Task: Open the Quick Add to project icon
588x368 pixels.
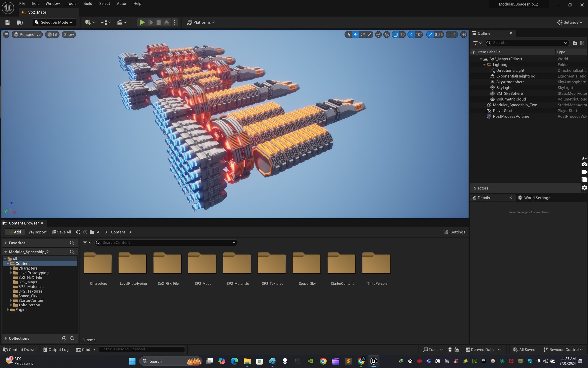Action: coord(90,22)
